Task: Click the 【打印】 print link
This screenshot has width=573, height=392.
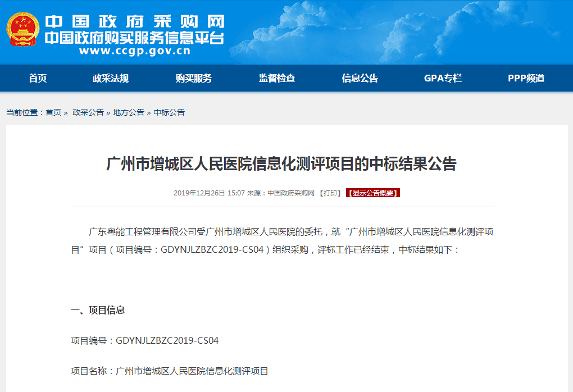Action: 330,193
